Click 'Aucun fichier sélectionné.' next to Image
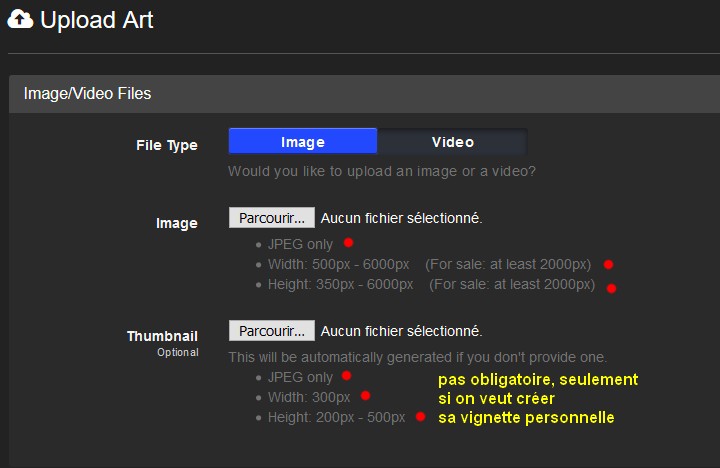Screen dimensions: 720x468 [x=401, y=218]
